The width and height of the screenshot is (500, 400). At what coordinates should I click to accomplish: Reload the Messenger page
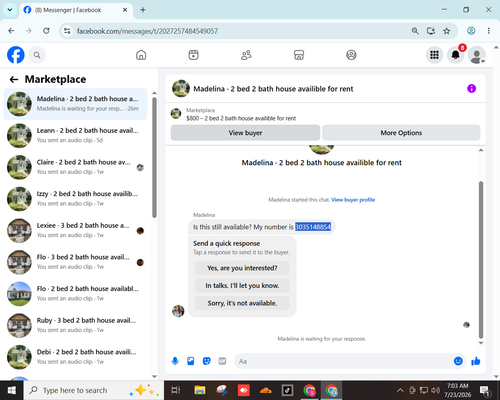46,31
